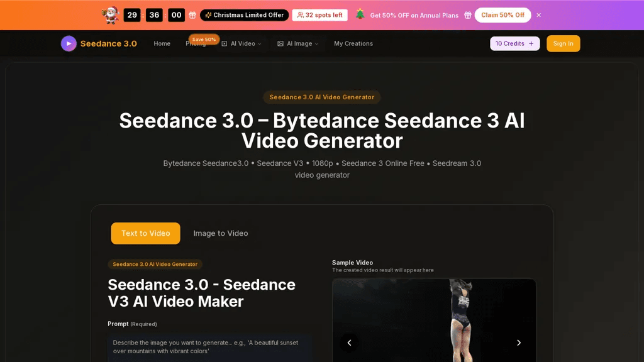Viewport: 644px width, 362px height.
Task: Click the Santa Claus icon in banner
Action: point(111,15)
